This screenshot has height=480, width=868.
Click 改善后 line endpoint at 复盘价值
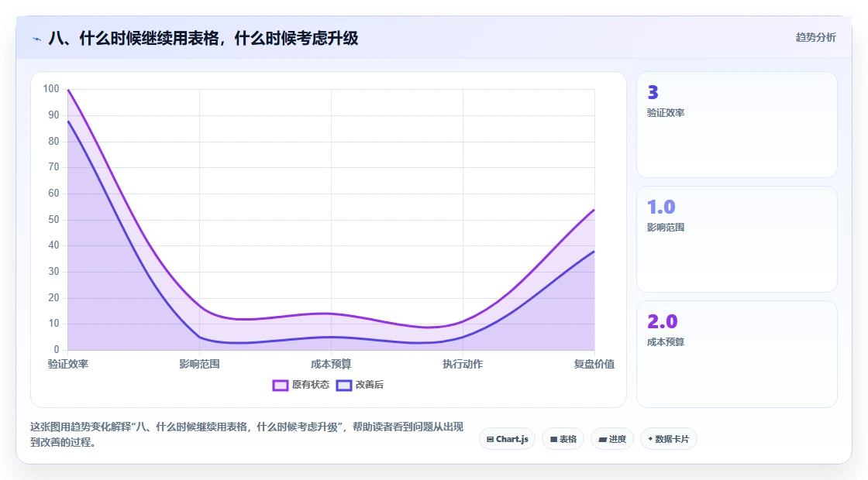coord(594,252)
